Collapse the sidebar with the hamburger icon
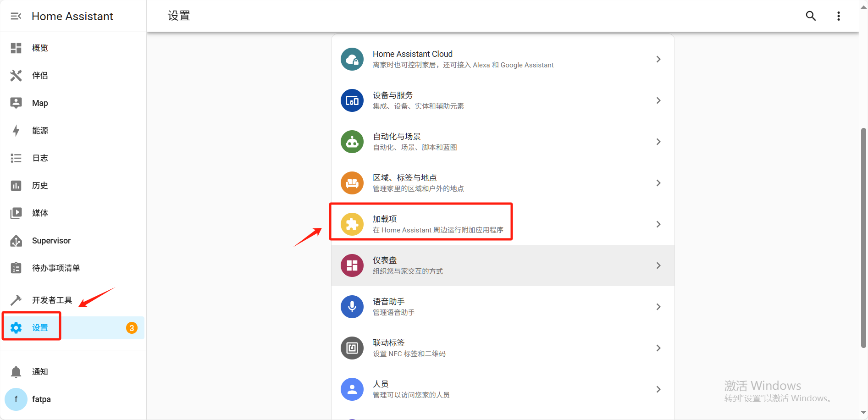Viewport: 868px width, 420px height. (x=16, y=16)
